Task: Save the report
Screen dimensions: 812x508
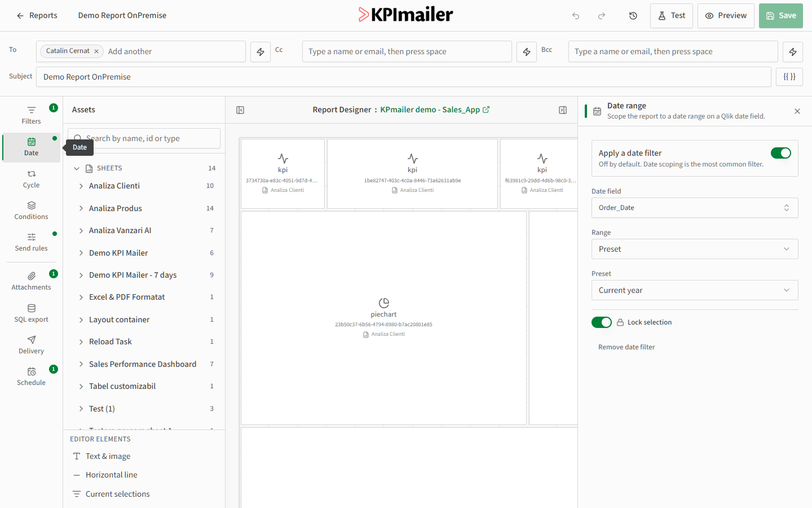Action: point(781,16)
